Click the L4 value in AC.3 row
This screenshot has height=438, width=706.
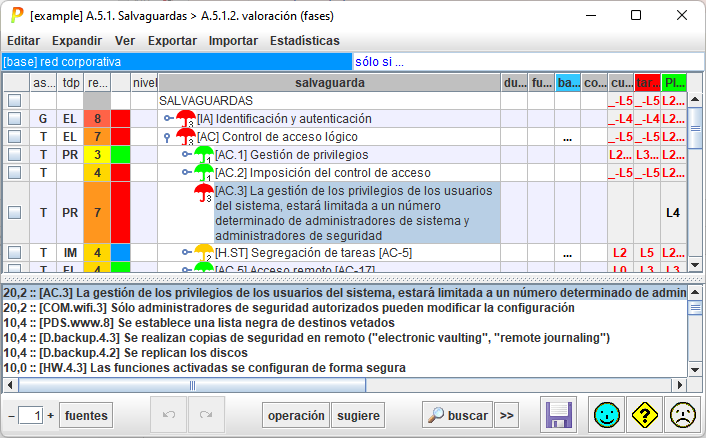tap(673, 212)
